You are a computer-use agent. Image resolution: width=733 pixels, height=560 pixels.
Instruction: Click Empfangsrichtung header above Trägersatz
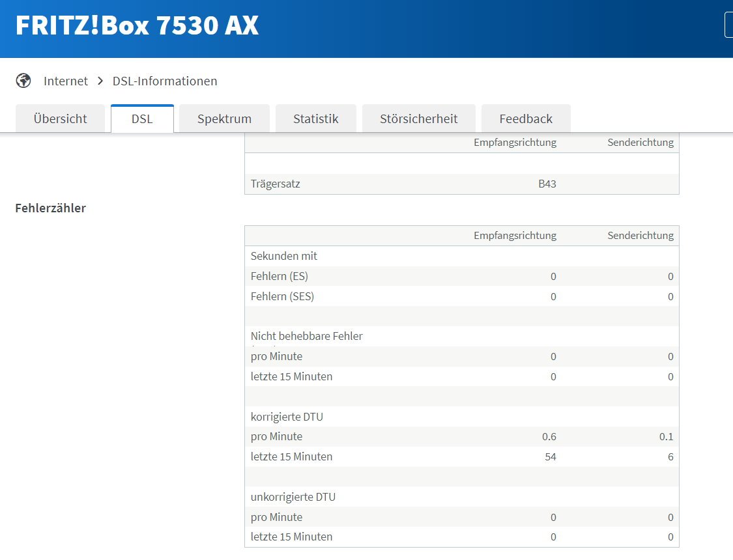pyautogui.click(x=515, y=143)
